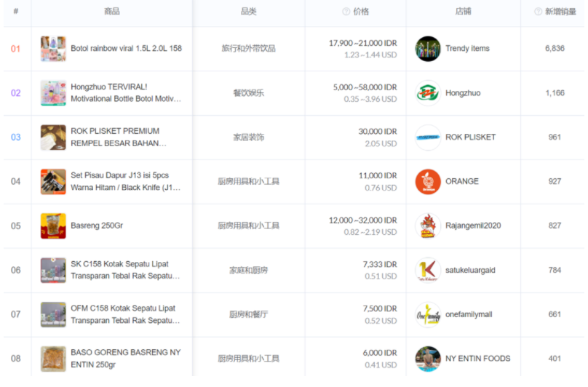Viewport: 588px width, 387px height.
Task: Click rank number 03
Action: (x=15, y=137)
